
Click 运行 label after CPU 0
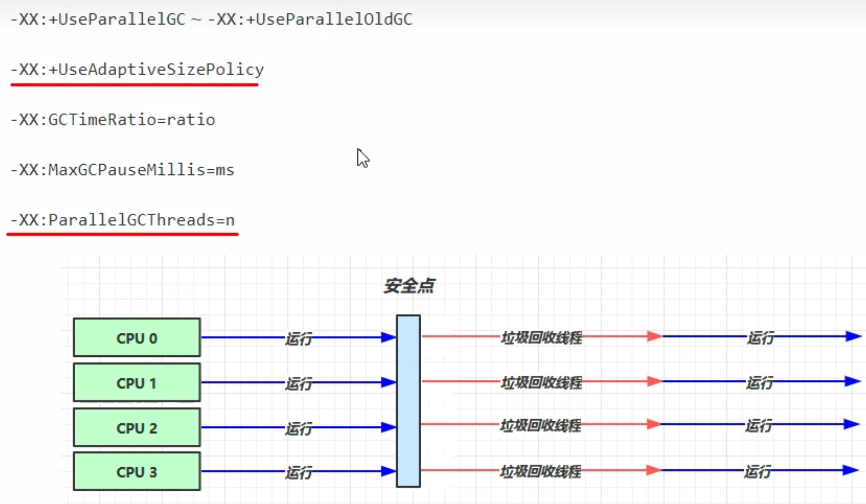click(299, 339)
